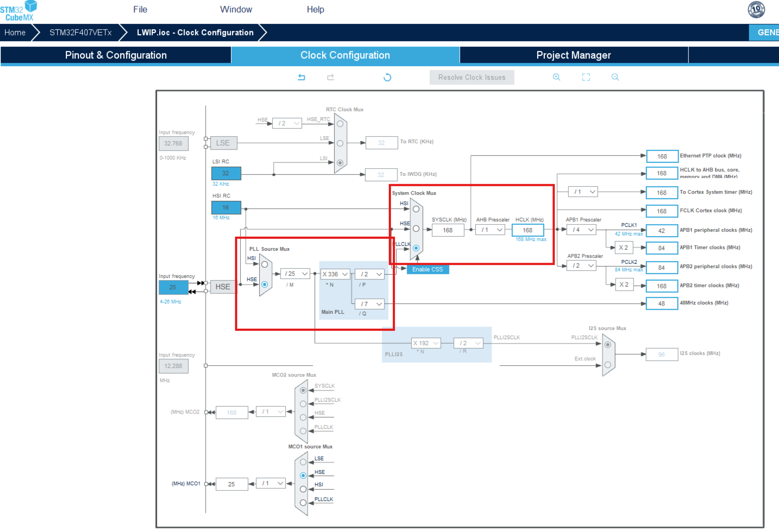Switch to the Project Manager tab
Screen dimensions: 779x532
point(573,55)
